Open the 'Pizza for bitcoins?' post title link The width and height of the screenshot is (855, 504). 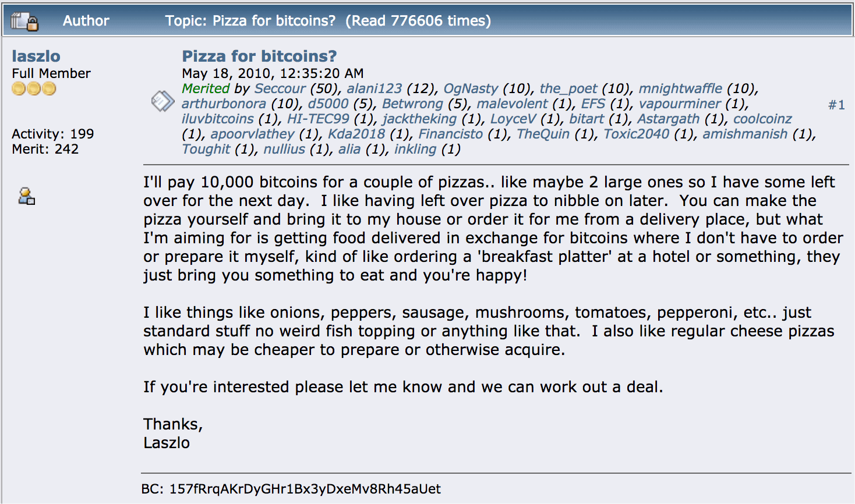click(x=259, y=56)
